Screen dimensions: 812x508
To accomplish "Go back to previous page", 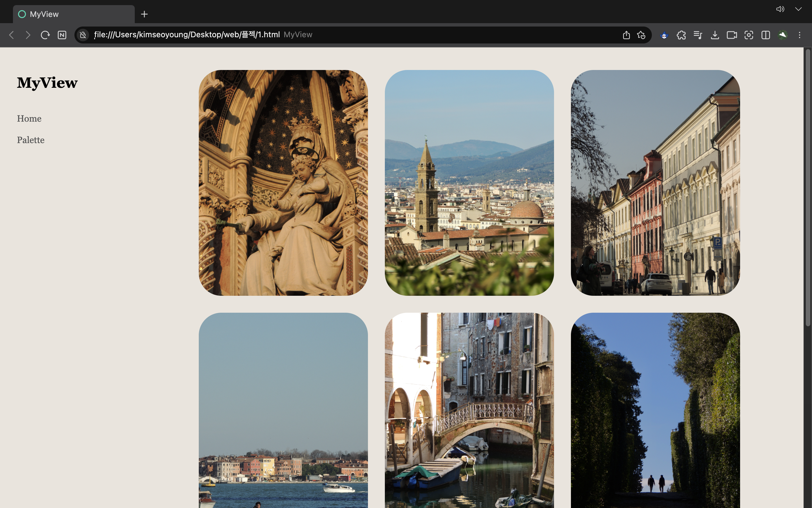I will point(11,35).
